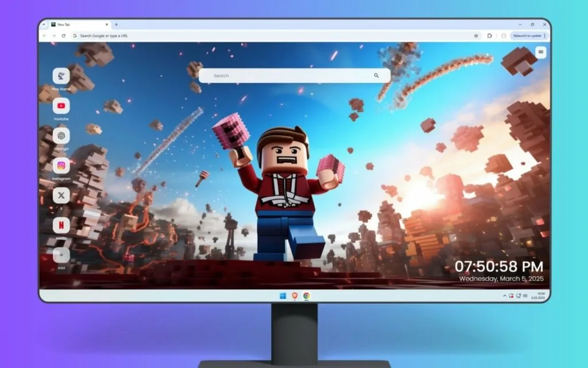Open the X shortcut icon

pyautogui.click(x=61, y=195)
